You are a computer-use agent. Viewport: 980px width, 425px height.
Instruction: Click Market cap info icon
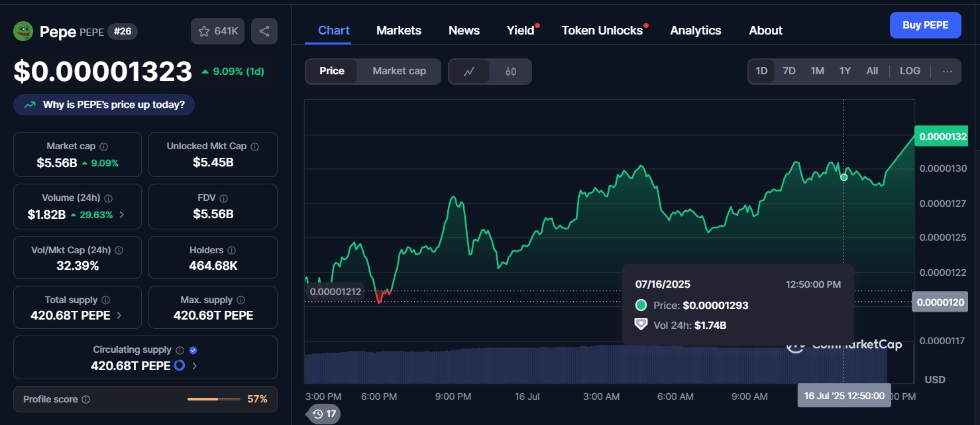[104, 147]
